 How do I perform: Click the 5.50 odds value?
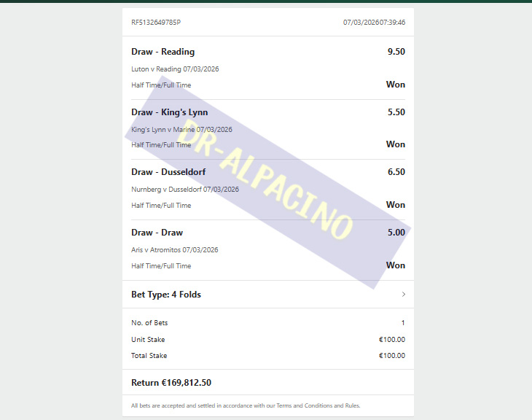pos(396,112)
